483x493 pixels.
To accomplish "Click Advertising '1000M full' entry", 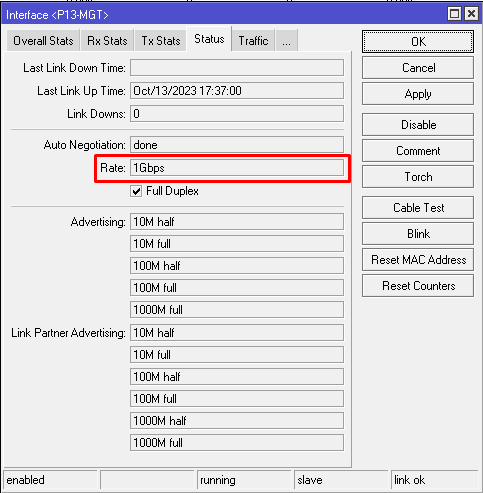I will (x=237, y=310).
